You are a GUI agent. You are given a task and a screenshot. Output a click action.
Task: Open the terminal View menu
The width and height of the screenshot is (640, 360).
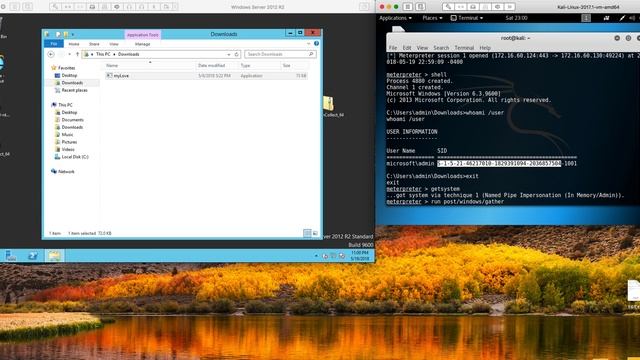coord(422,48)
